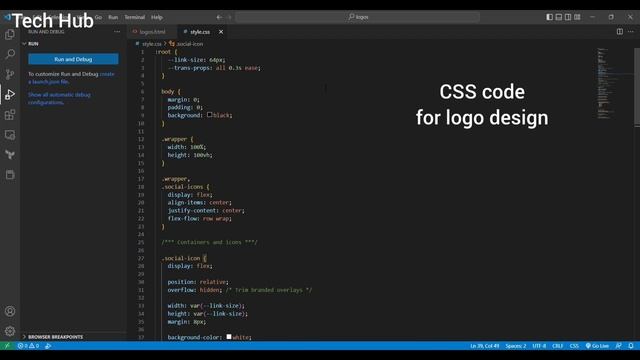
Task: Click the feedback icon beside Go Live
Action: pos(618,346)
